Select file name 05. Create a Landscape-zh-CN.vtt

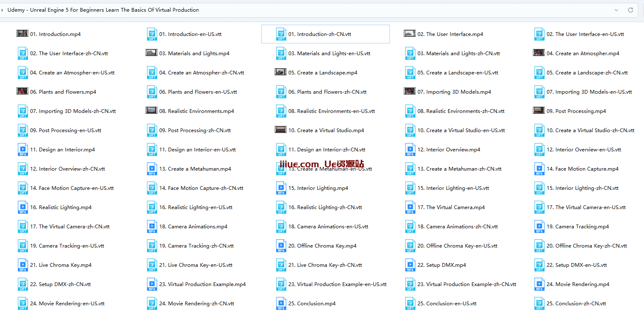coord(587,73)
